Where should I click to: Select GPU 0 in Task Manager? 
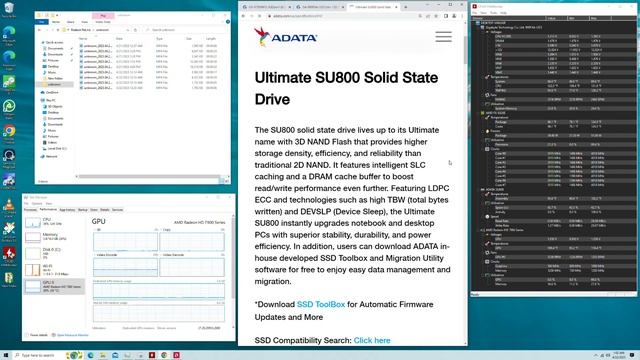[x=54, y=286]
